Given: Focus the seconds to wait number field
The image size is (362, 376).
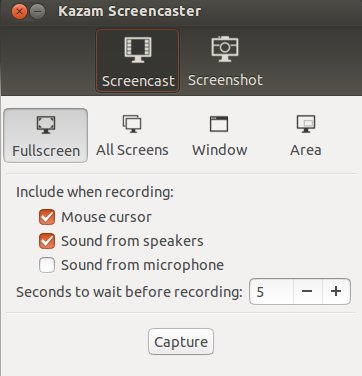Looking at the screenshot, I should point(271,292).
